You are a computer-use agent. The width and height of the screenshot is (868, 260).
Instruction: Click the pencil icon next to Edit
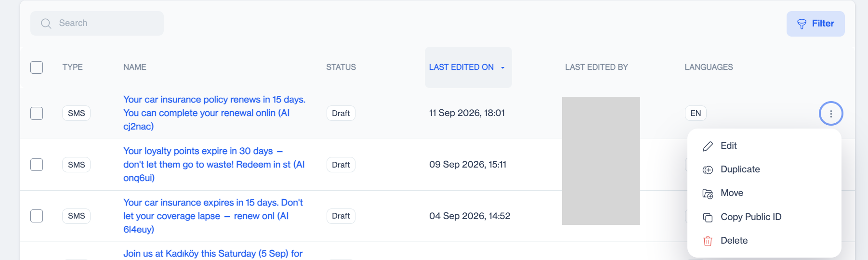(x=708, y=146)
